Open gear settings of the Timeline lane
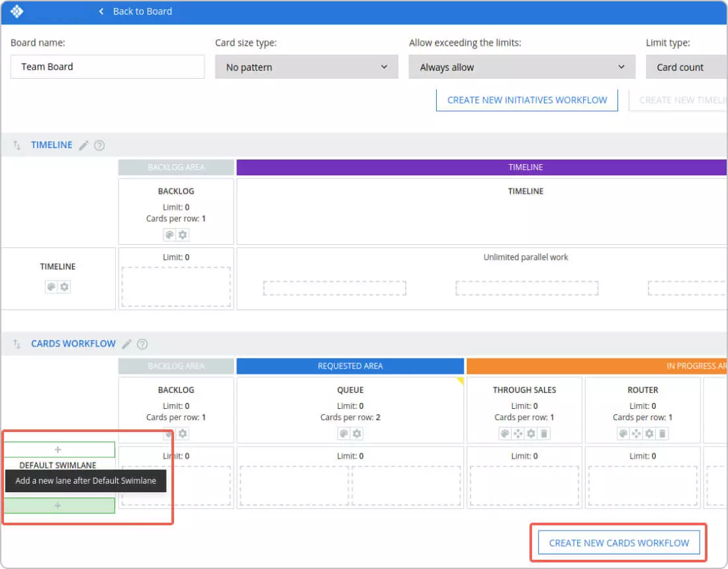Screen dimensions: 728x569 pos(64,287)
